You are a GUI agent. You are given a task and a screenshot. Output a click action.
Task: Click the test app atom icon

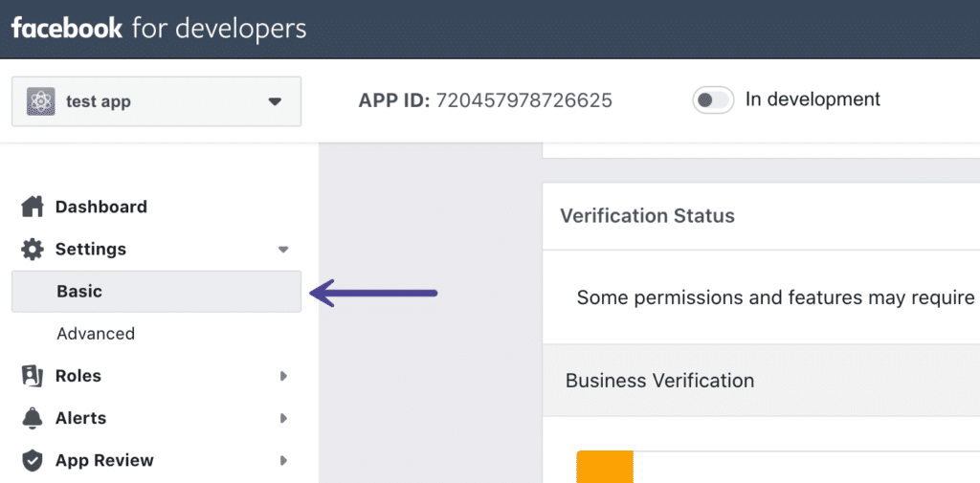pos(40,101)
